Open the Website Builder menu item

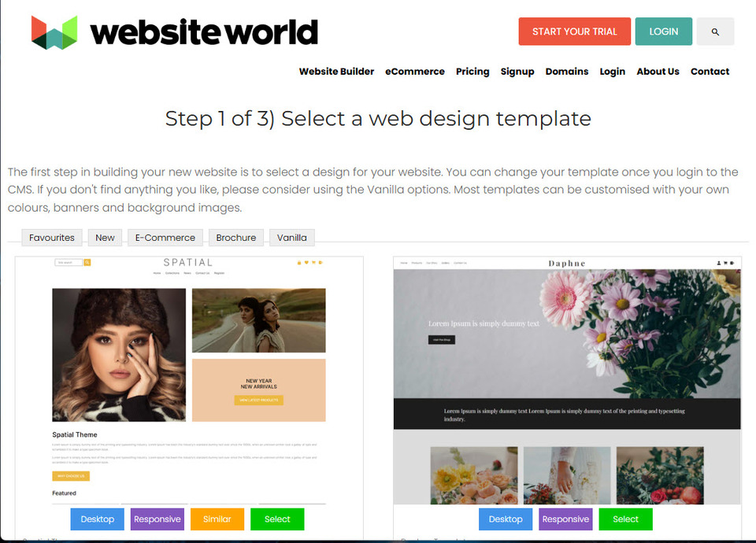coord(336,72)
